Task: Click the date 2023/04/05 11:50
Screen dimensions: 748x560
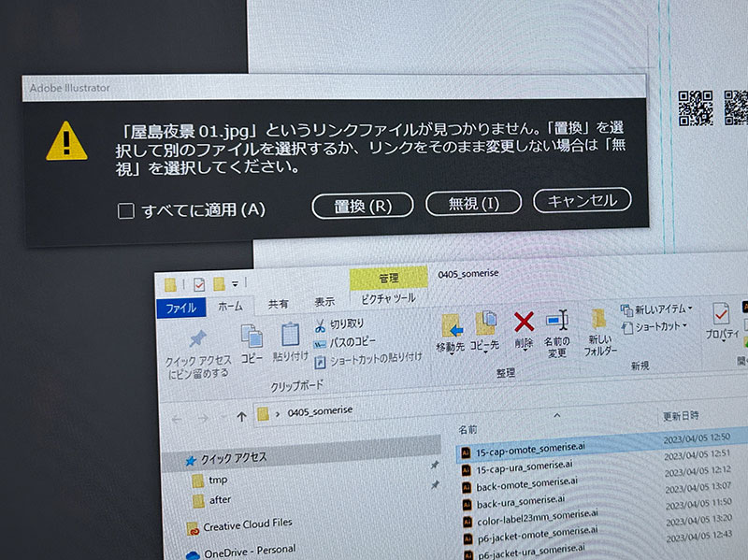Action: 698,503
